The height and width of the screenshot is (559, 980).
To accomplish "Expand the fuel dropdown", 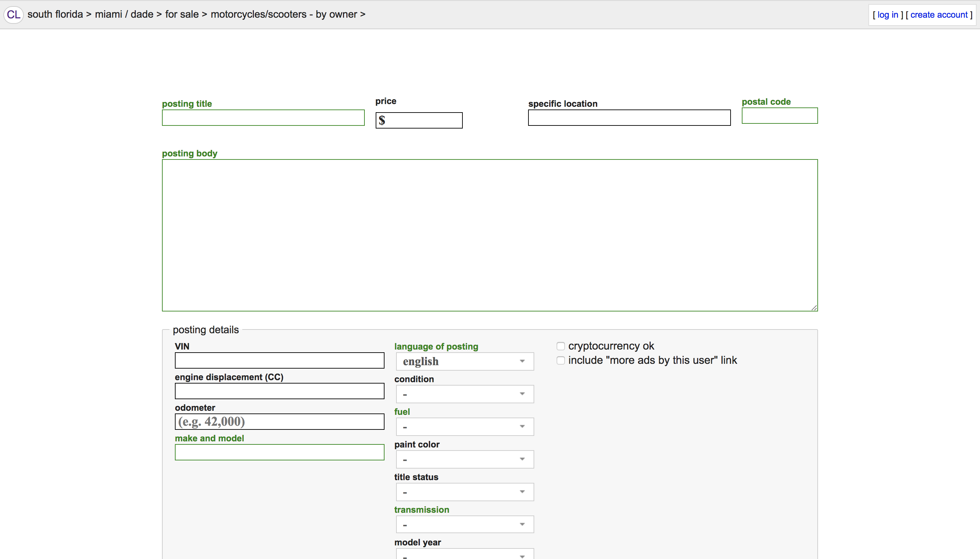I will (x=465, y=426).
